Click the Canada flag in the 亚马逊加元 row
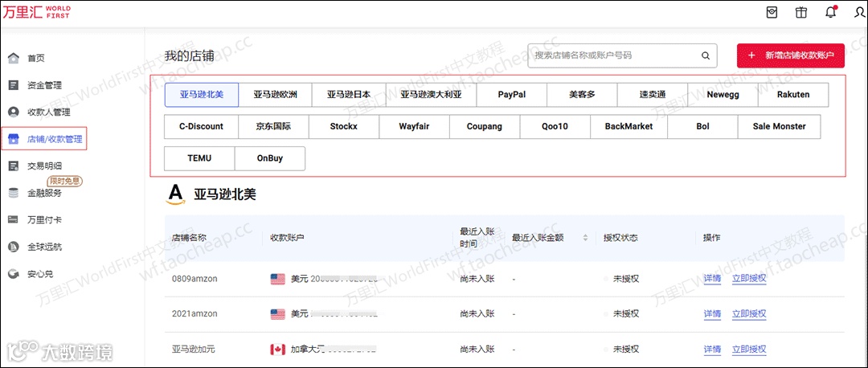This screenshot has height=368, width=868. [x=277, y=350]
